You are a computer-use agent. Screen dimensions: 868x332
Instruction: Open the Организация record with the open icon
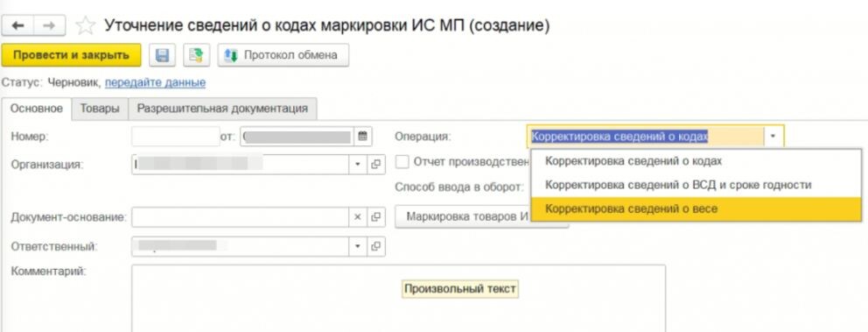(376, 164)
